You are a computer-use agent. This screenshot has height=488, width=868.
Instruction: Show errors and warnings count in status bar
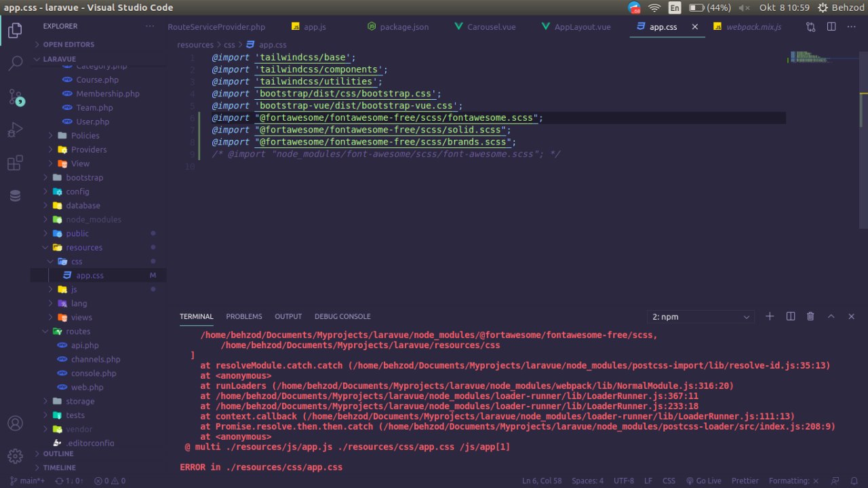pyautogui.click(x=110, y=481)
